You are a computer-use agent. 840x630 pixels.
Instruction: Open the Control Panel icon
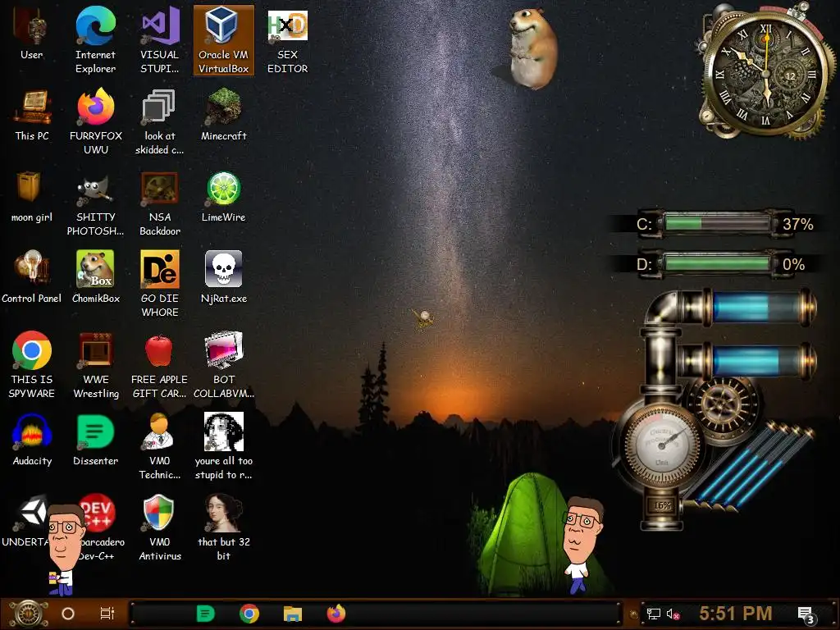pos(32,277)
